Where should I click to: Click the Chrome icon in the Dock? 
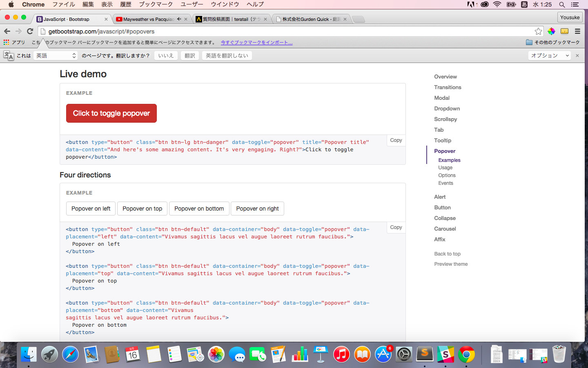(466, 355)
